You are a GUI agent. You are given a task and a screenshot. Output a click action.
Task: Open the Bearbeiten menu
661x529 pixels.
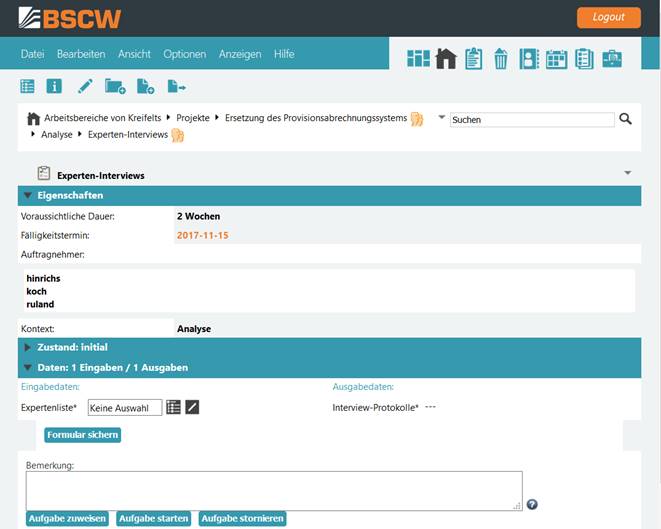pyautogui.click(x=81, y=54)
